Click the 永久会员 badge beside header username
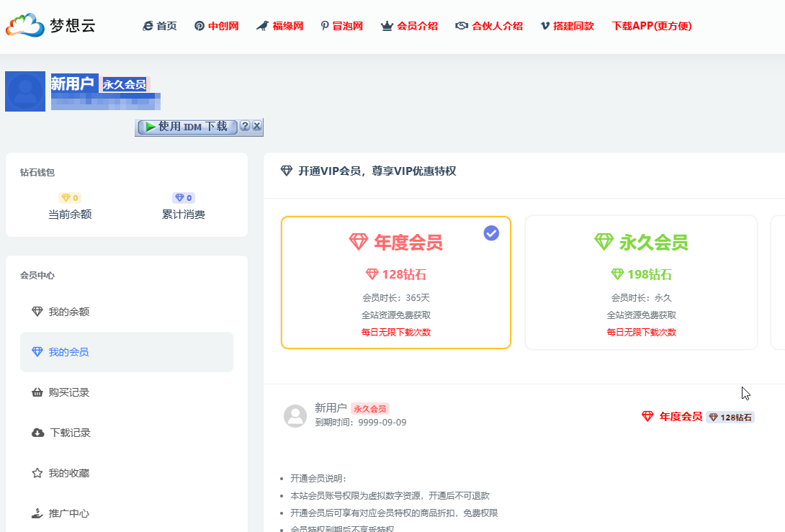The image size is (785, 532). tap(125, 84)
